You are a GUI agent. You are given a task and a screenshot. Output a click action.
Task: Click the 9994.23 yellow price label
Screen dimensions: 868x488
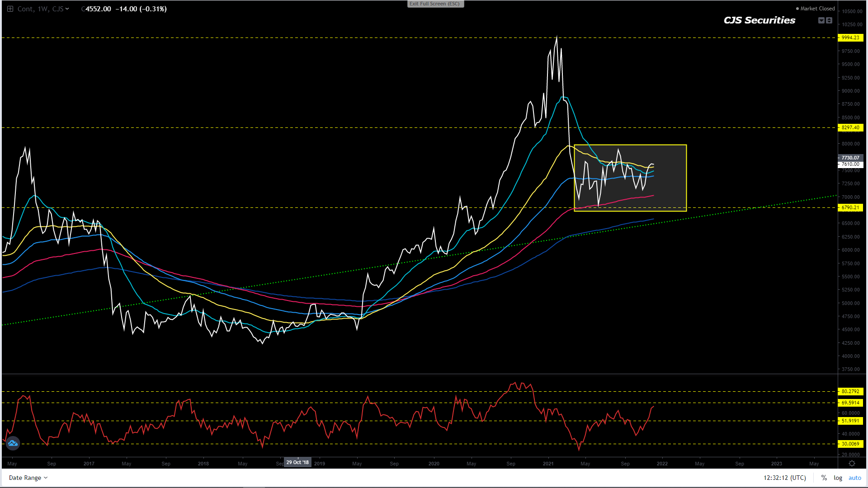click(850, 38)
